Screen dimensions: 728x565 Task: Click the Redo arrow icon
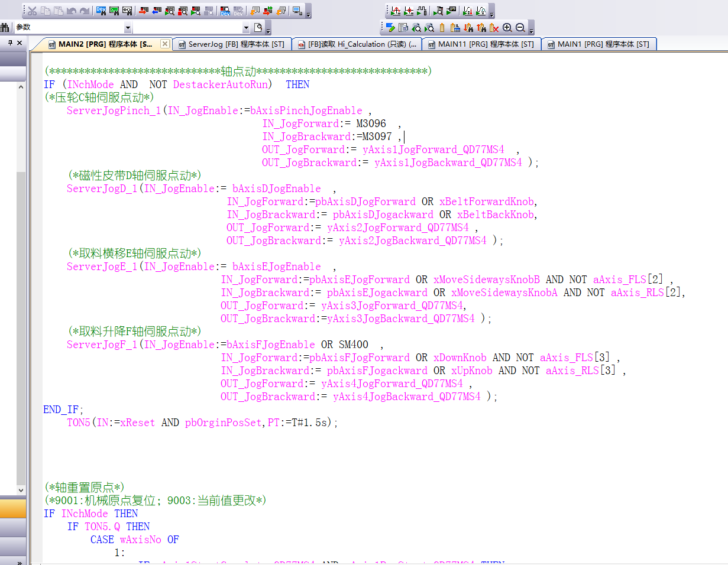point(85,11)
